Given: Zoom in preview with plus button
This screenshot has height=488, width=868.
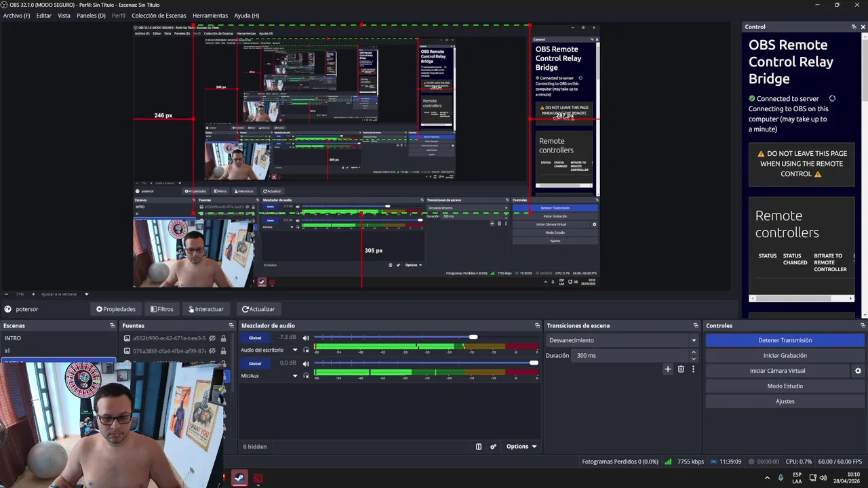Looking at the screenshot, I should pyautogui.click(x=33, y=294).
